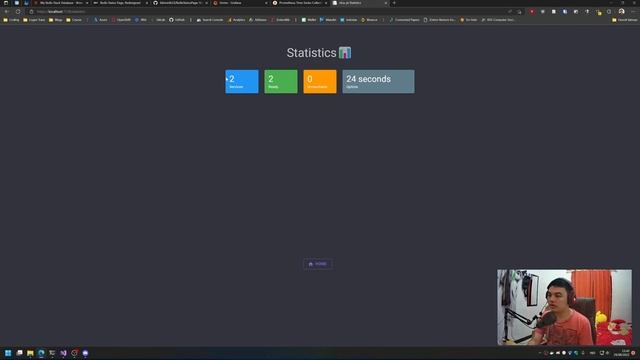Switch to the Home - Grafana tab

pyautogui.click(x=239, y=3)
